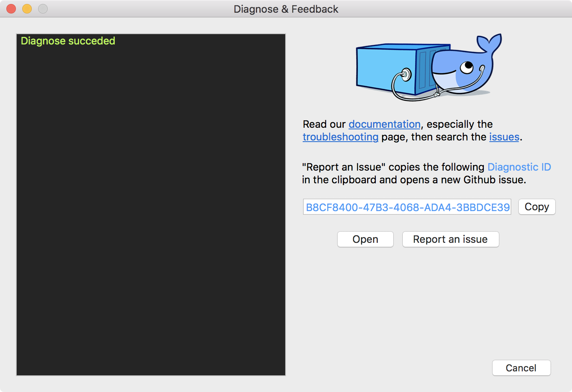Click the Diagnostic ID highlighted text
The width and height of the screenshot is (572, 392).
coord(519,167)
